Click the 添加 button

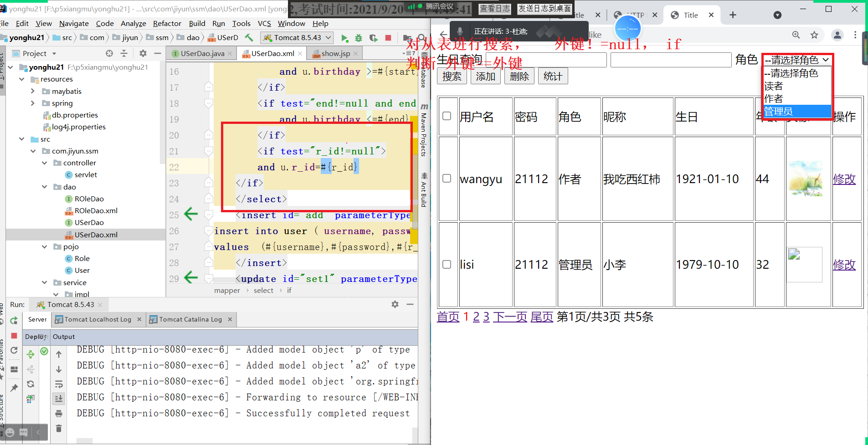pos(486,77)
